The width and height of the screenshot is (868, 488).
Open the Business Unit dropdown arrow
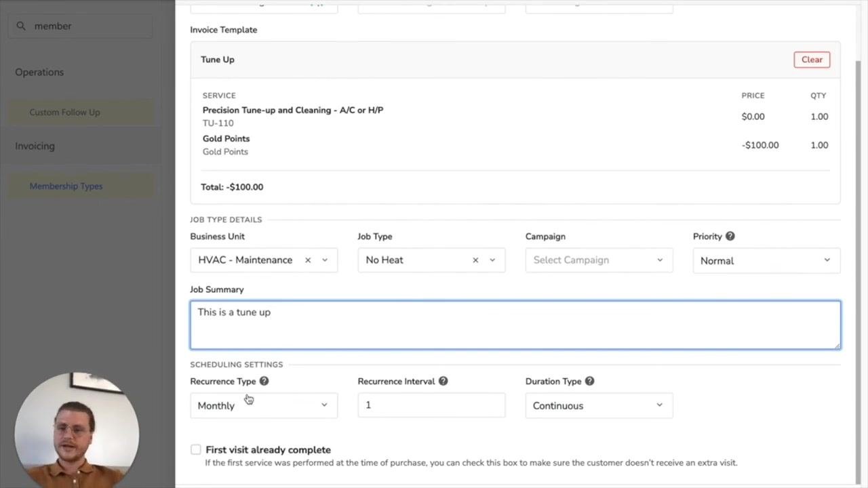tap(325, 260)
